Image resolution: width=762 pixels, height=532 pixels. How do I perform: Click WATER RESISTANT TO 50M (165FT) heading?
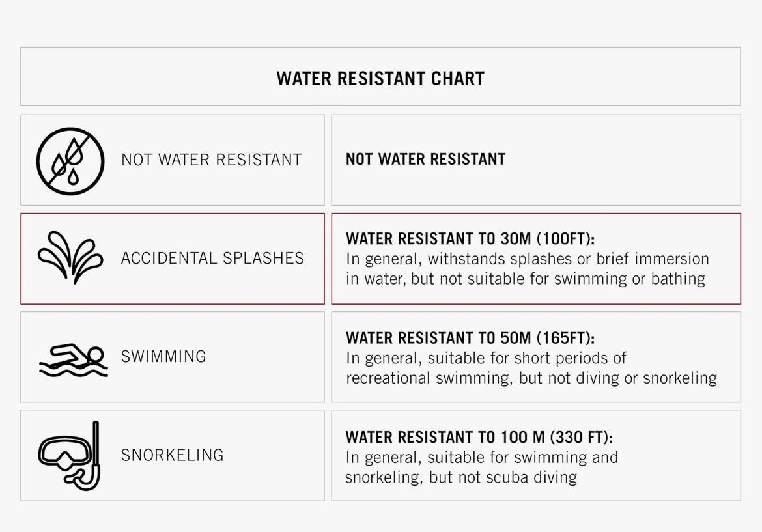pos(470,338)
